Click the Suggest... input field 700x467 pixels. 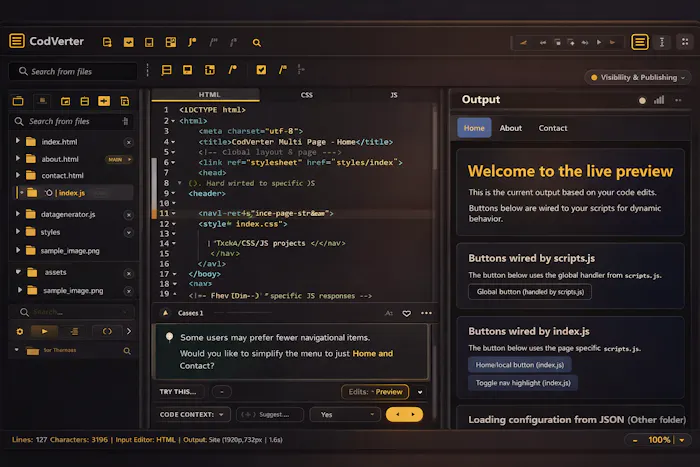click(270, 414)
